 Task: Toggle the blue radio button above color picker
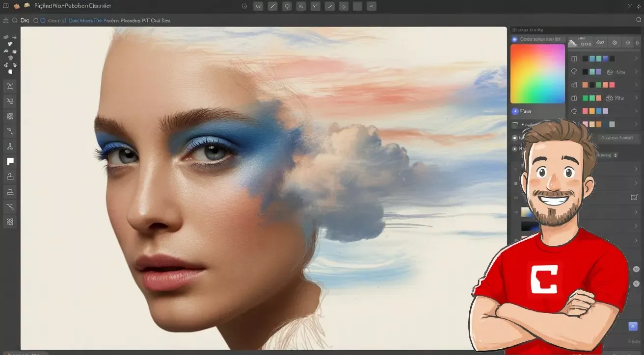coord(515,39)
